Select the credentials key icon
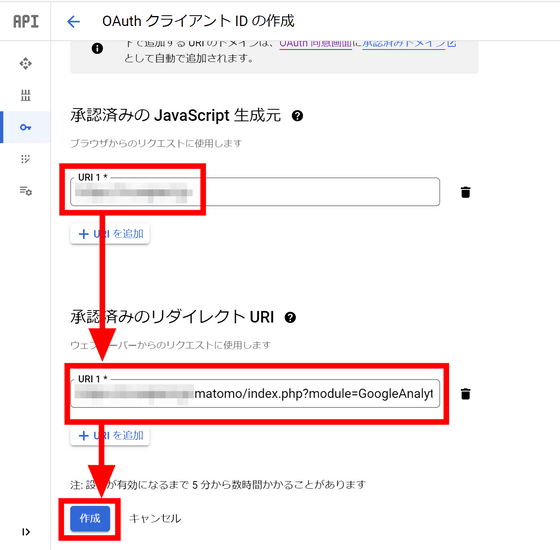The image size is (560, 550). (x=25, y=127)
